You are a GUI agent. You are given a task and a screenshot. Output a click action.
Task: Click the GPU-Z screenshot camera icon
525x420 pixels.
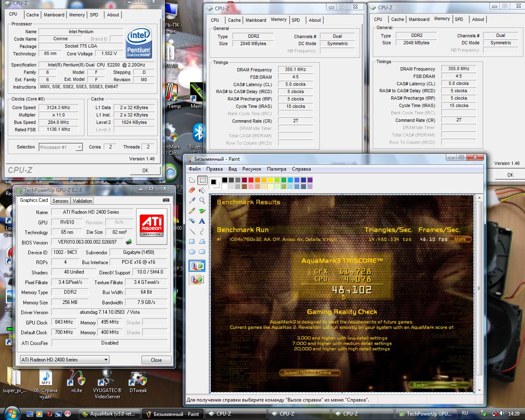click(166, 200)
